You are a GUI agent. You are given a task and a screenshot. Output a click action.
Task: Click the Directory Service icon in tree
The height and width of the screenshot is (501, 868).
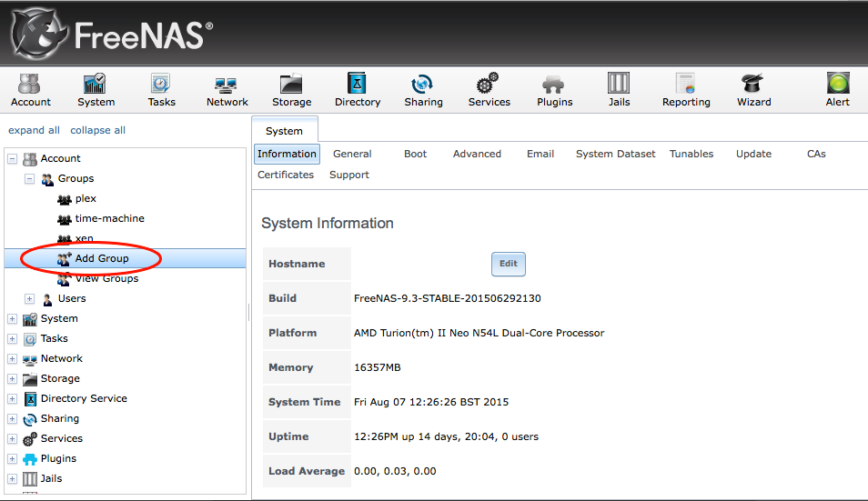pyautogui.click(x=30, y=398)
